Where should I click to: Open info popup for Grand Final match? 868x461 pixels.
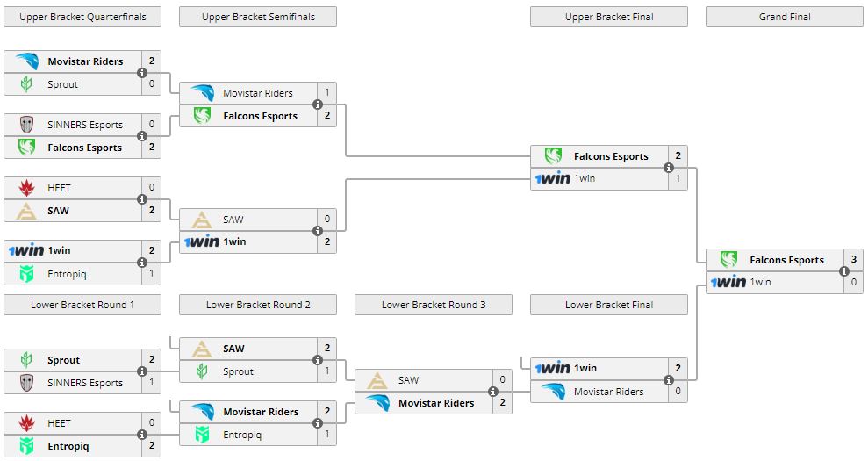click(844, 270)
